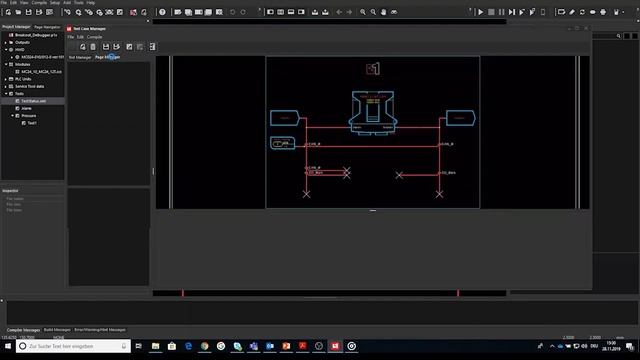Screen dimensions: 640x360
Task: Switch to the Page Navigator tab
Action: 47,27
